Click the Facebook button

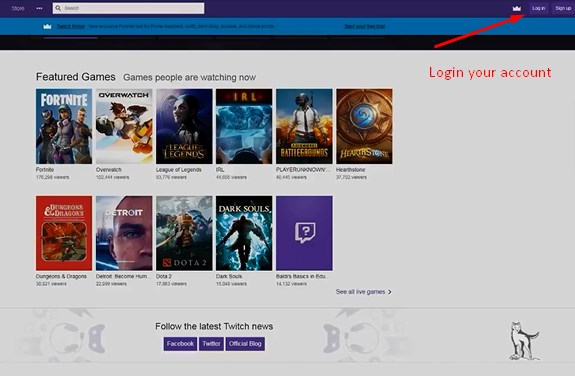coord(180,344)
